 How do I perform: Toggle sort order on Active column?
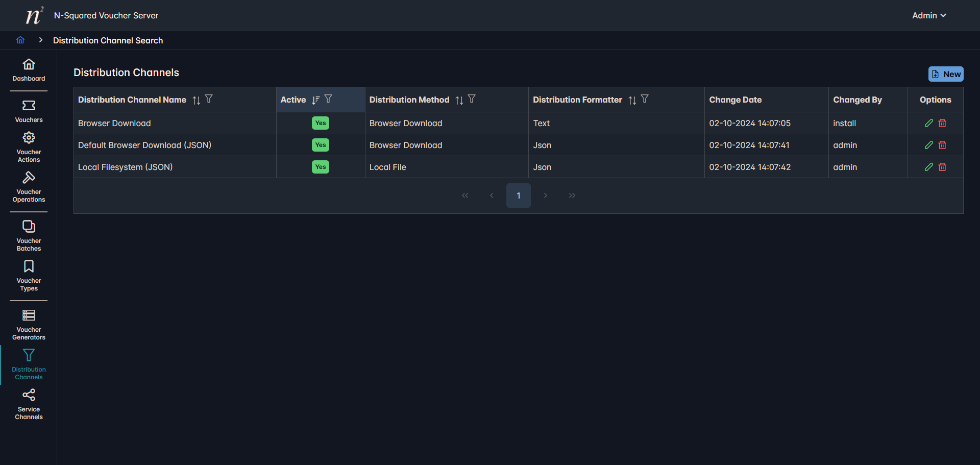[315, 100]
